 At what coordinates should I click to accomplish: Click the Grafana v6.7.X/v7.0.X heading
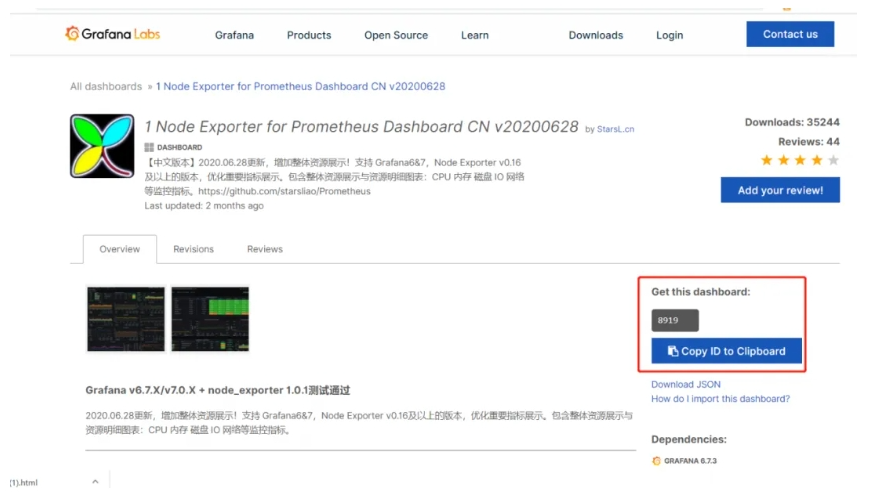(x=218, y=390)
